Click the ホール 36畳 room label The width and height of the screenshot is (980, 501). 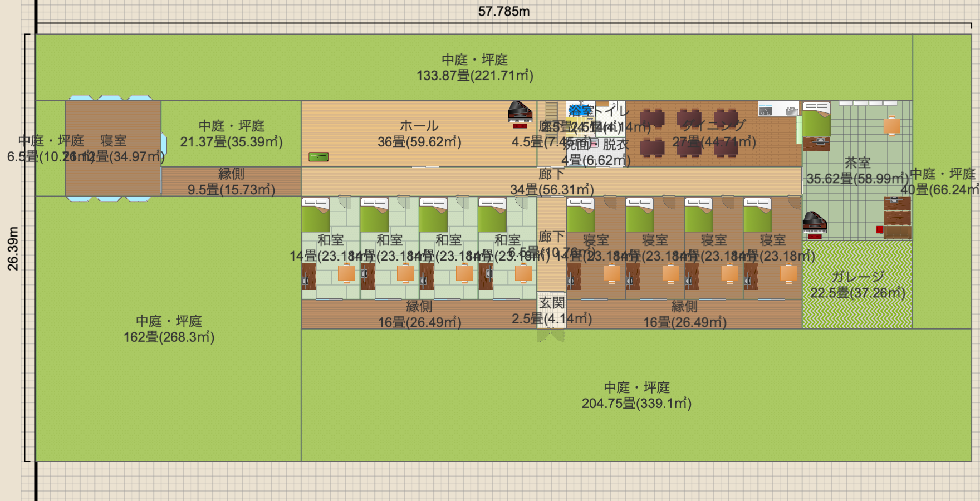(x=419, y=134)
